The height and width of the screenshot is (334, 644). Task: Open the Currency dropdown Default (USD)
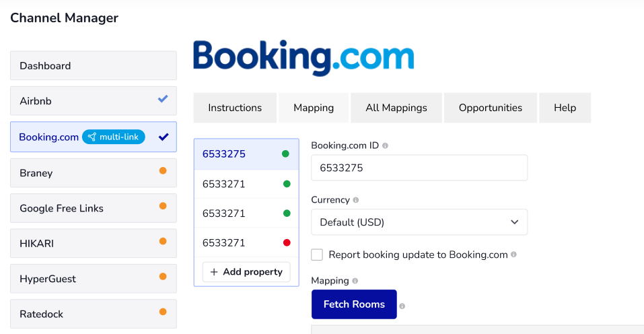coord(419,222)
